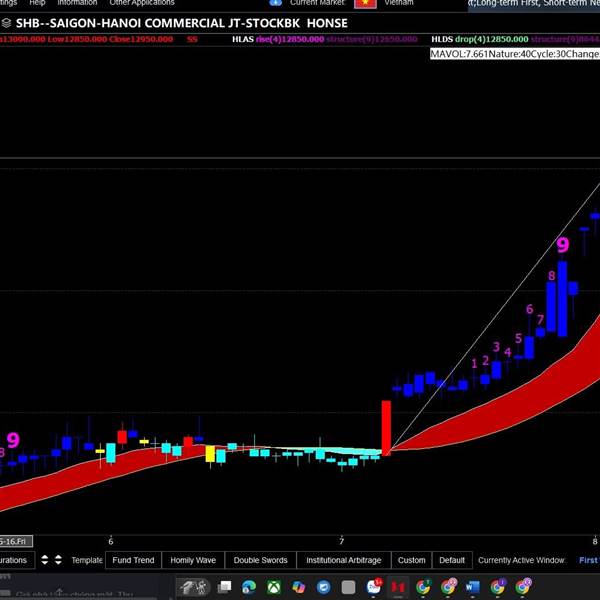
Task: Open Chrome with the green profile badge
Action: (423, 586)
